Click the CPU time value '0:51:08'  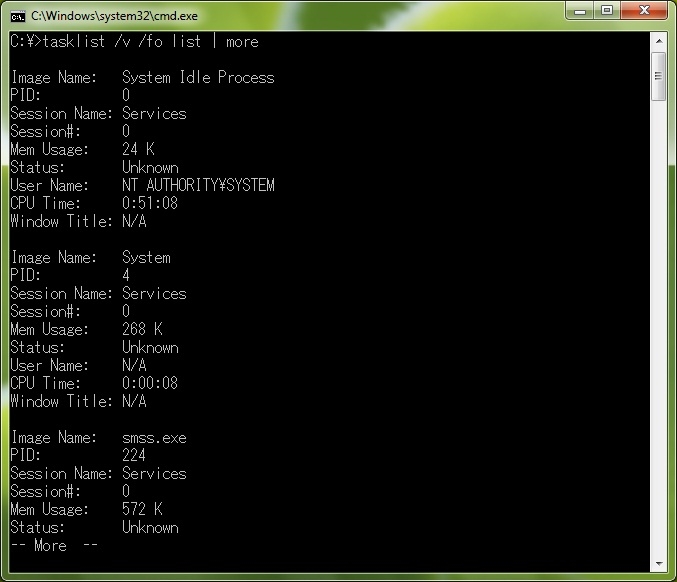click(x=150, y=203)
